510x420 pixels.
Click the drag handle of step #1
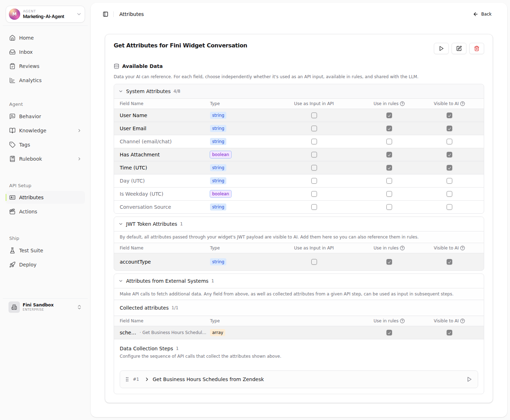pos(127,379)
